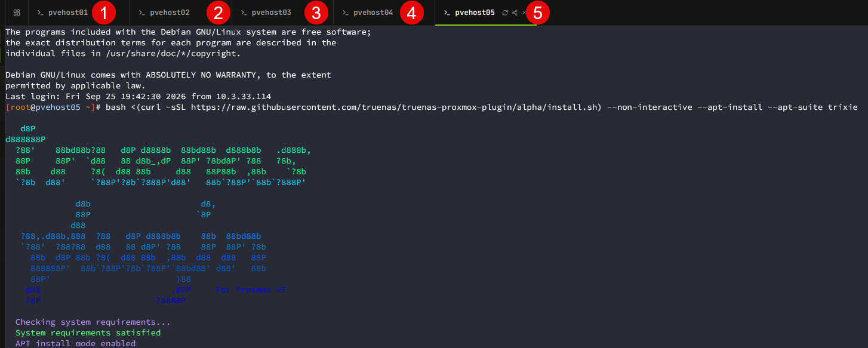This screenshot has height=348, width=868.
Task: Click "For Proxmox VE" banner text
Action: coord(251,290)
